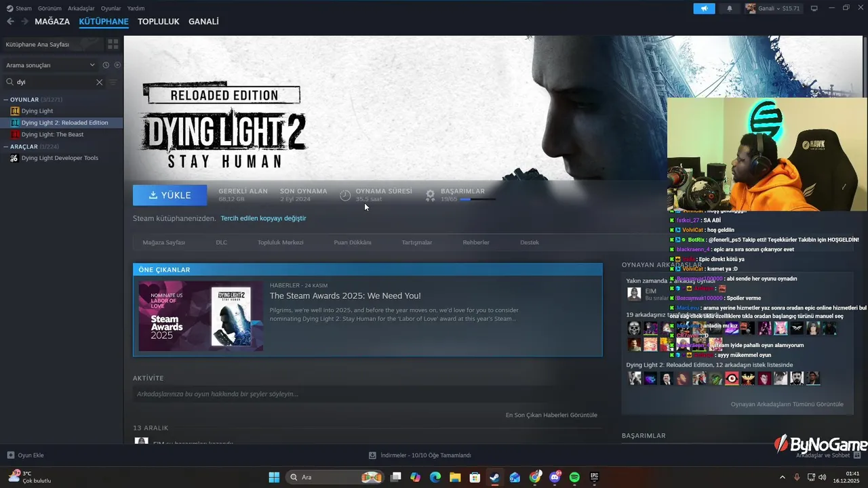This screenshot has height=488, width=868.
Task: Switch library to grid view icon
Action: click(113, 44)
